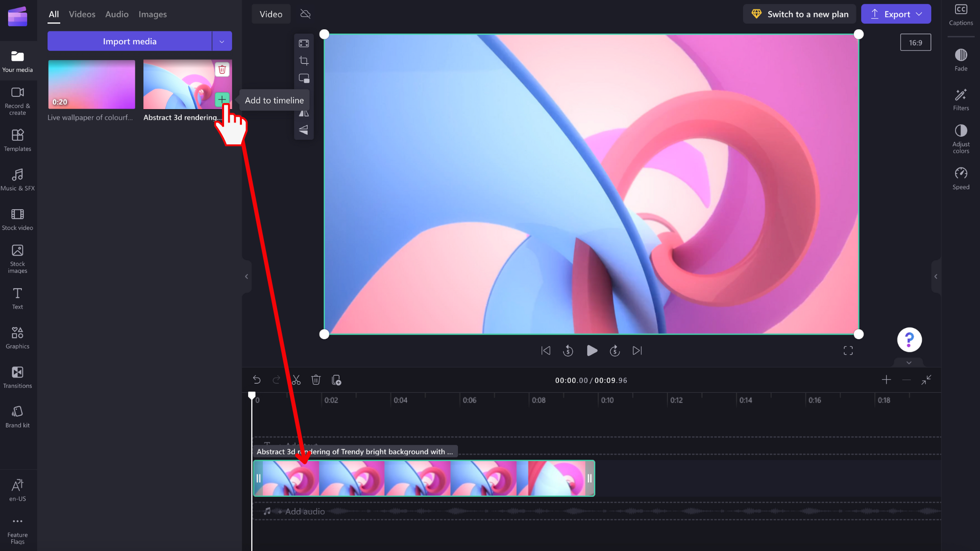Expand Import media dropdown options
This screenshot has height=551, width=980.
[x=222, y=41]
